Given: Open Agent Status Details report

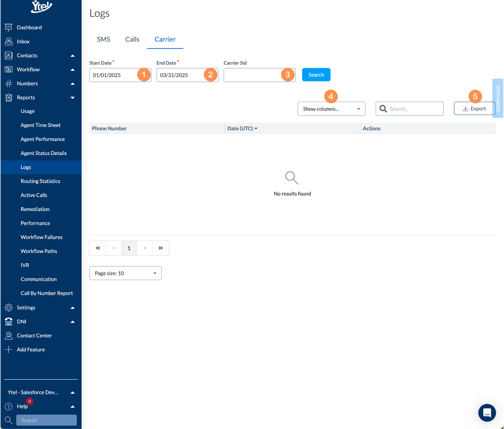Looking at the screenshot, I should [44, 153].
